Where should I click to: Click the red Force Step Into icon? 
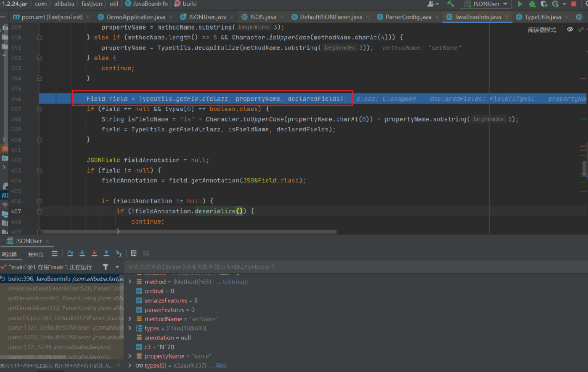94,254
